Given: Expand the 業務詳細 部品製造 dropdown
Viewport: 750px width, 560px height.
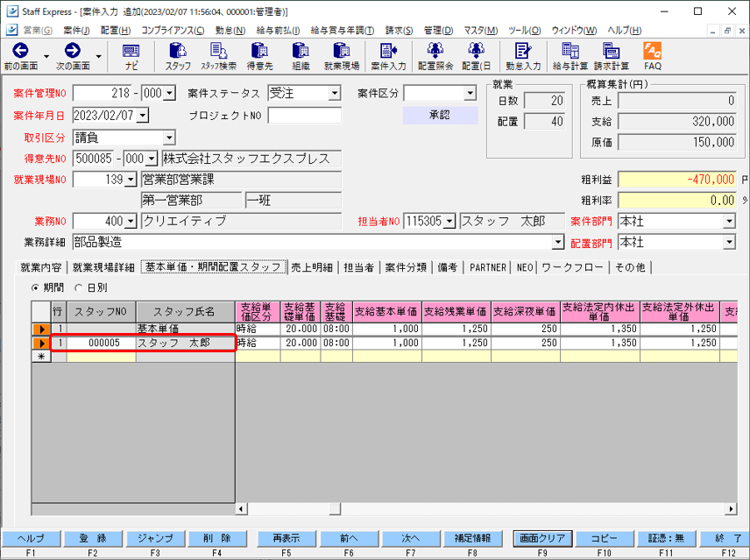Looking at the screenshot, I should click(x=558, y=243).
